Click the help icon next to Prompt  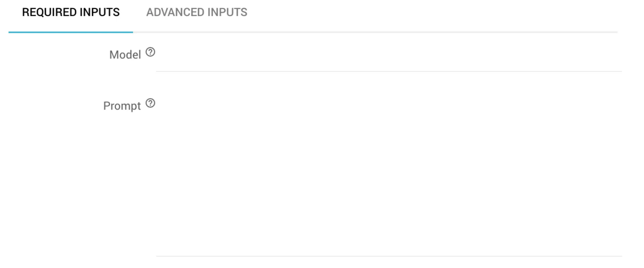pos(150,103)
